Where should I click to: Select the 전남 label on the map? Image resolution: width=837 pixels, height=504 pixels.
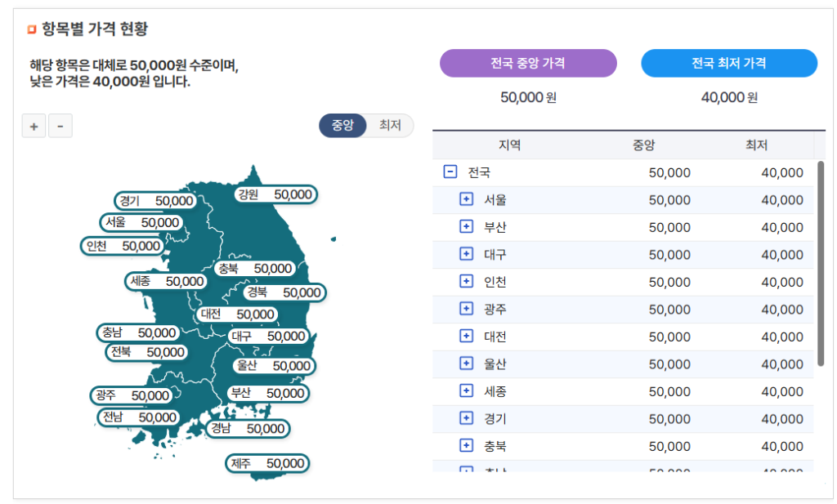[x=138, y=417]
